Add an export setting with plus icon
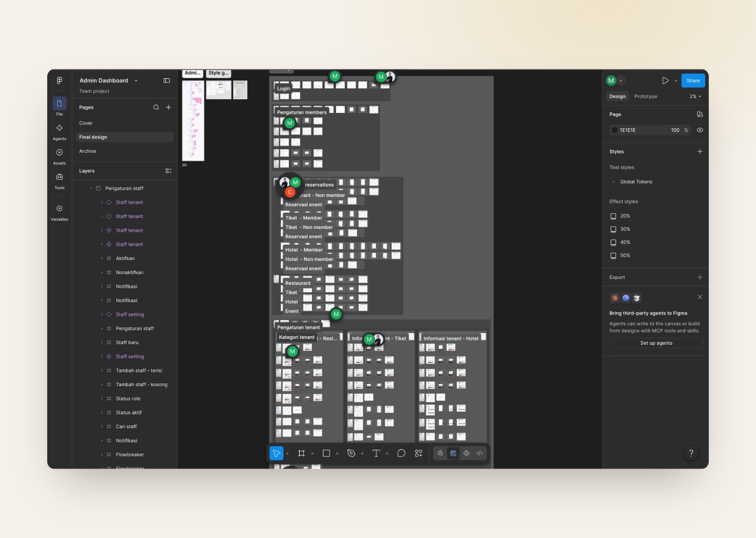 click(700, 277)
